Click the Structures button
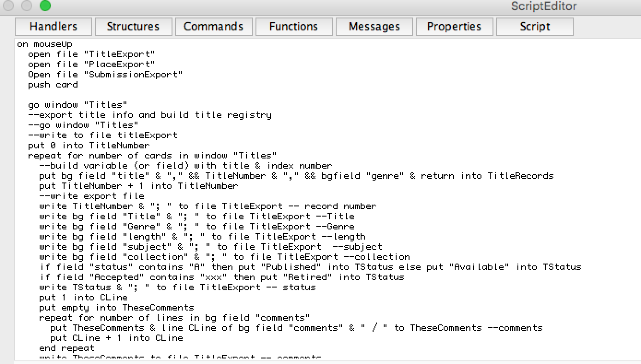Viewport: 641px width, 364px height. pos(133,27)
